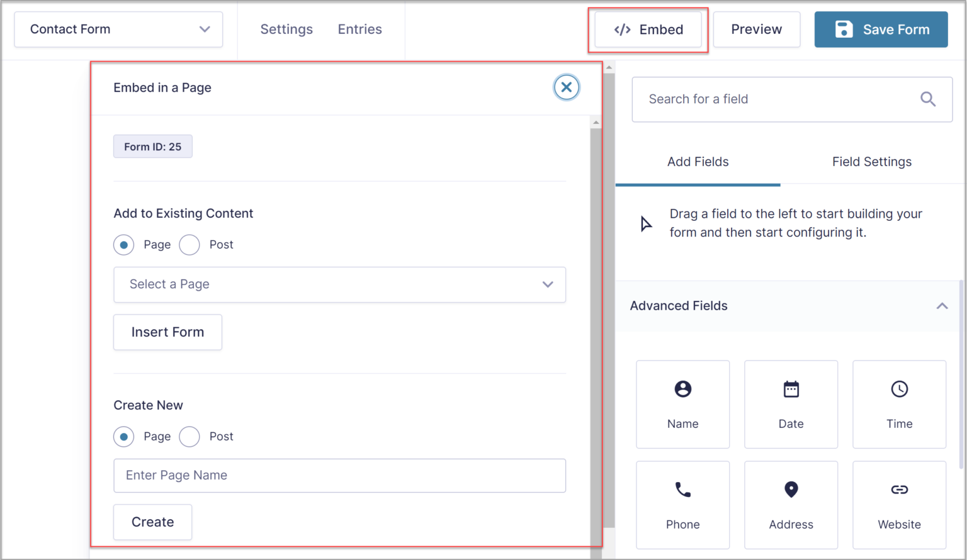
Task: Open the Entries menu item
Action: point(359,29)
